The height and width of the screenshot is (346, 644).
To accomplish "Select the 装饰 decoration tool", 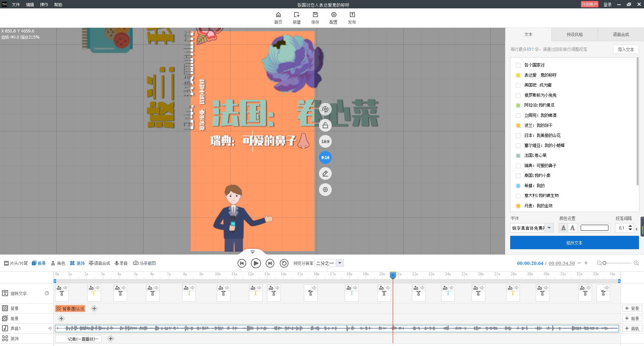I will point(77,263).
